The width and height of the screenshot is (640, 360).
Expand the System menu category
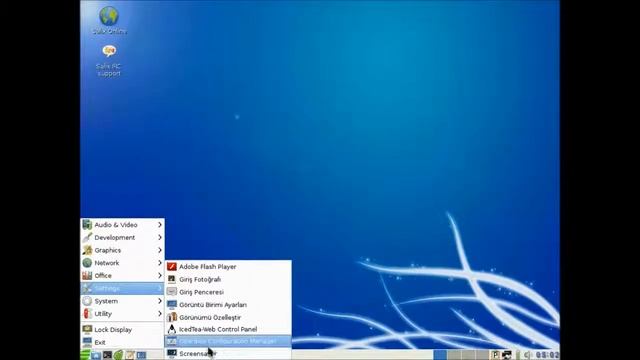[x=122, y=301]
